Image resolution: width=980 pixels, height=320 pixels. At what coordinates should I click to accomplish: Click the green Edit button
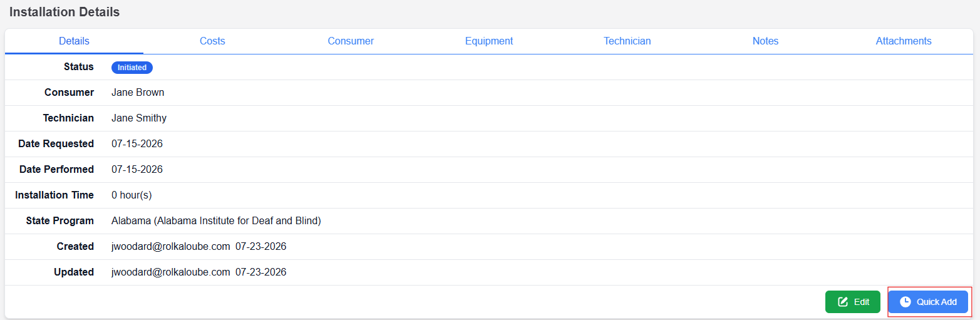tap(853, 302)
